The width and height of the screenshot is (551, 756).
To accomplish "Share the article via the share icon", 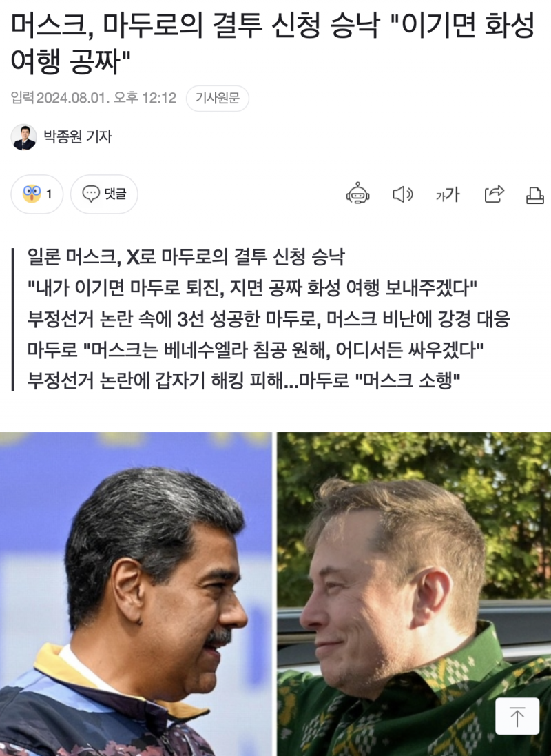I will [x=494, y=194].
